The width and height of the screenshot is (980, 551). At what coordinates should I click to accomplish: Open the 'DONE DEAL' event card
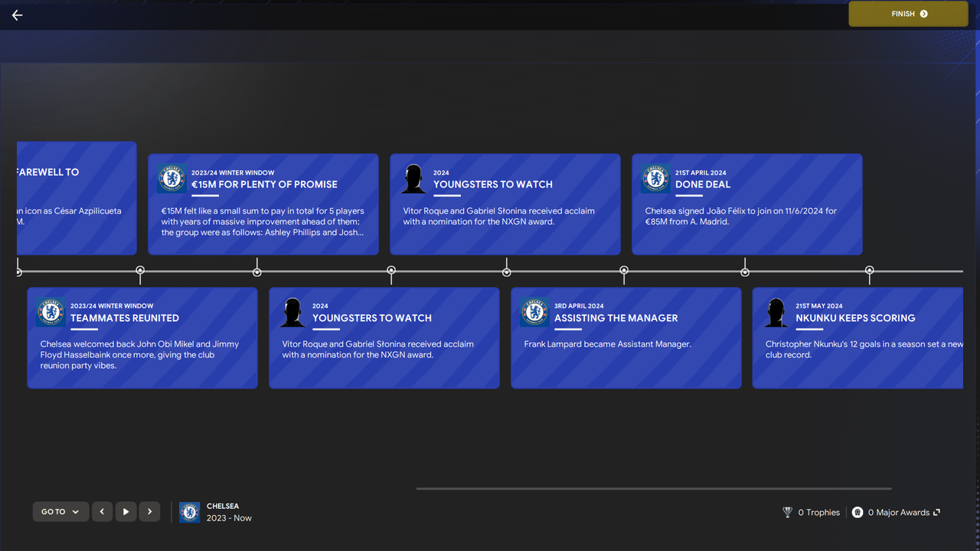click(747, 204)
